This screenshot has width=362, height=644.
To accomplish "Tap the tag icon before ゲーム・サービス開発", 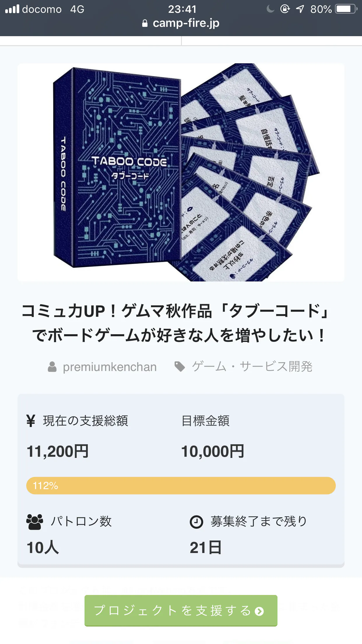I will click(180, 367).
